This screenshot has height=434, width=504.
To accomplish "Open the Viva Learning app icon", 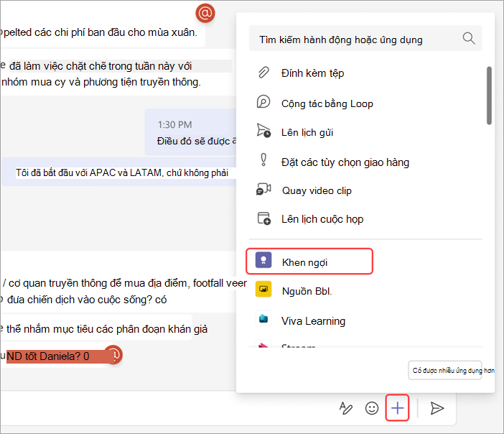I will pyautogui.click(x=263, y=319).
